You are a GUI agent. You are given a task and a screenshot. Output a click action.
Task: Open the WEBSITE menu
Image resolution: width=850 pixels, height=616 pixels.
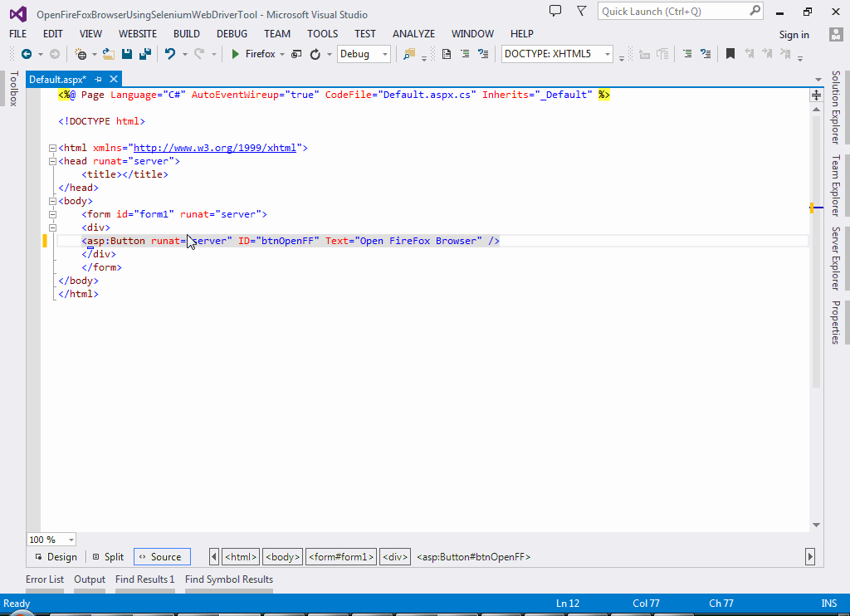[138, 33]
